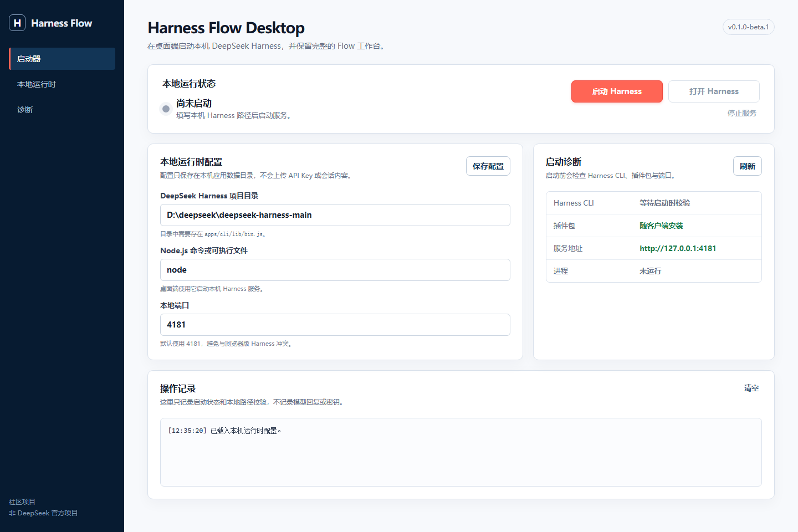Image resolution: width=798 pixels, height=532 pixels.
Task: Click the 服务地址 row label
Action: pos(568,248)
